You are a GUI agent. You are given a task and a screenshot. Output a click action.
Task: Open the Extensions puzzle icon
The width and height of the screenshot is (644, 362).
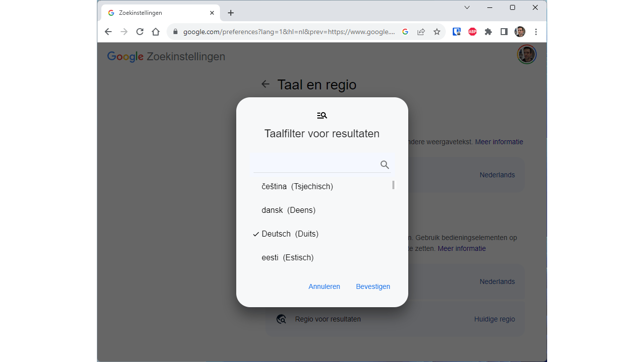click(488, 32)
